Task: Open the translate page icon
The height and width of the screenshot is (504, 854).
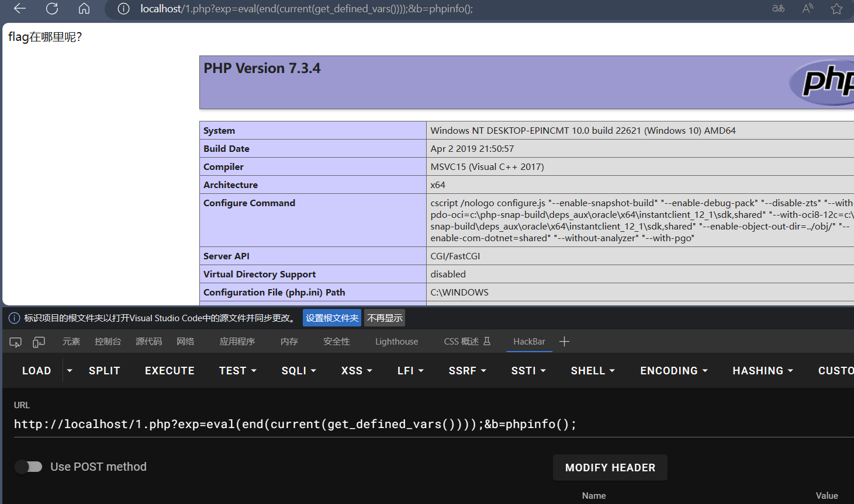Action: pos(778,8)
